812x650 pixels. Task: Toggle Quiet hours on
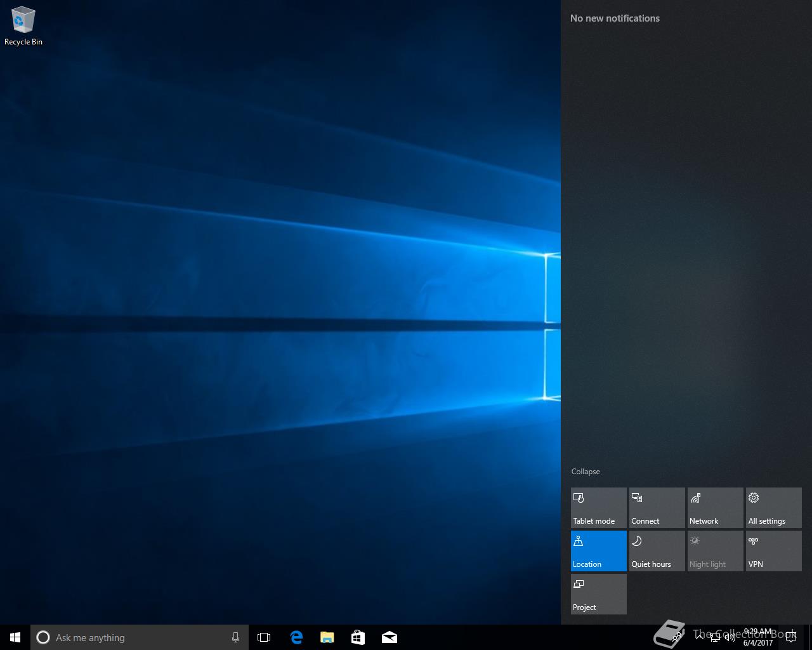657,551
